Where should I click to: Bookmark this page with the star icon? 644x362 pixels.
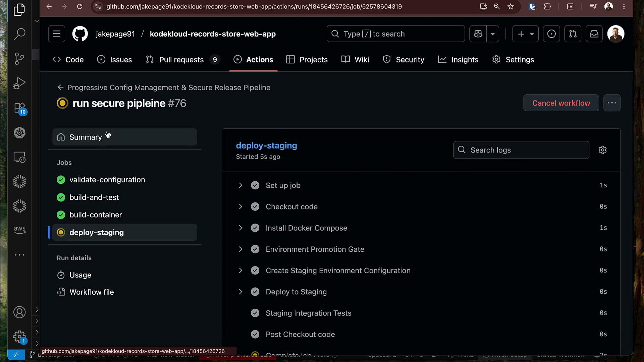511,6
